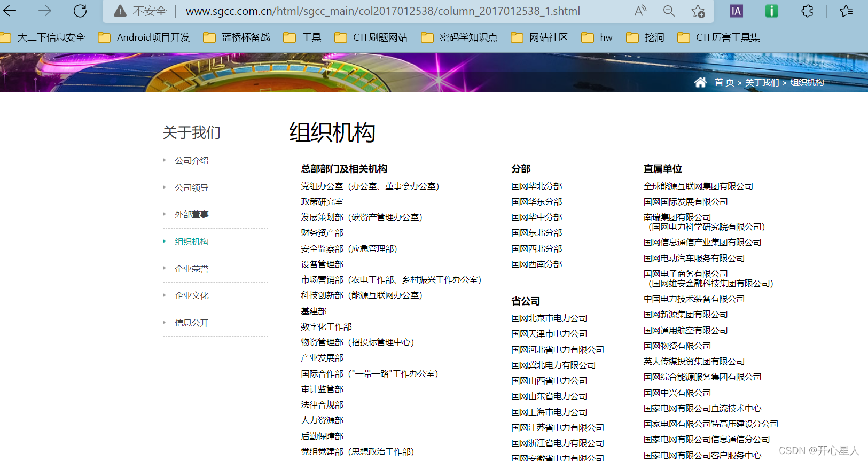Open 工具 bookmark folder
This screenshot has width=868, height=461.
[x=302, y=37]
